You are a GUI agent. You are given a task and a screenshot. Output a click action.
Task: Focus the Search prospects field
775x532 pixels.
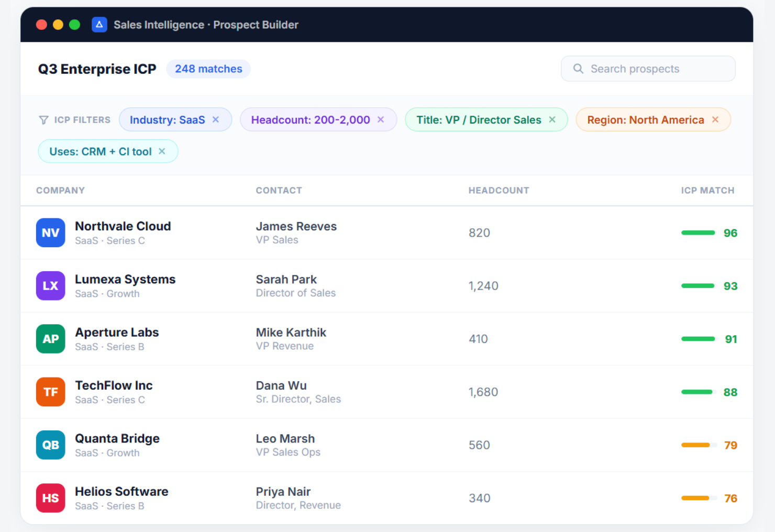pos(648,69)
